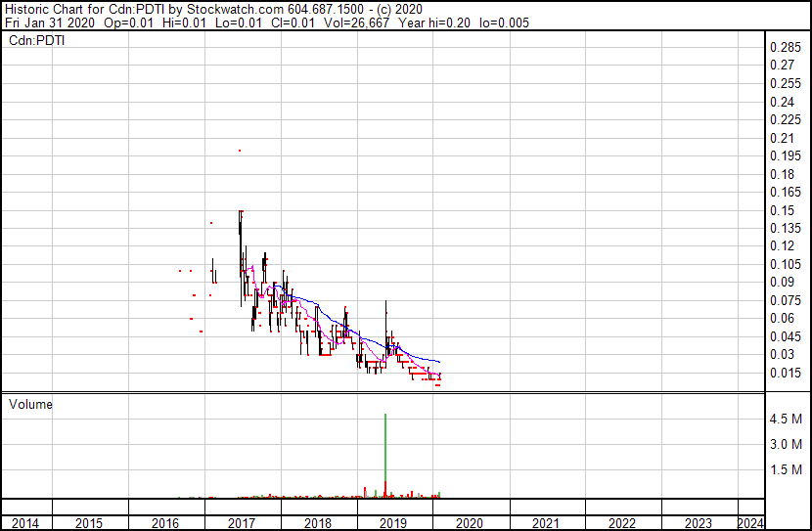Click the Lo=0.01 header value
This screenshot has width=812, height=531.
(x=239, y=22)
